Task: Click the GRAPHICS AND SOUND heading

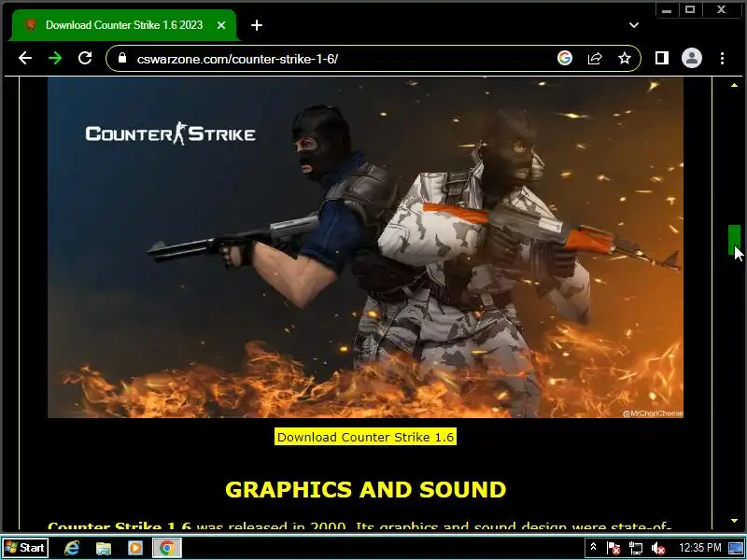Action: (x=365, y=489)
